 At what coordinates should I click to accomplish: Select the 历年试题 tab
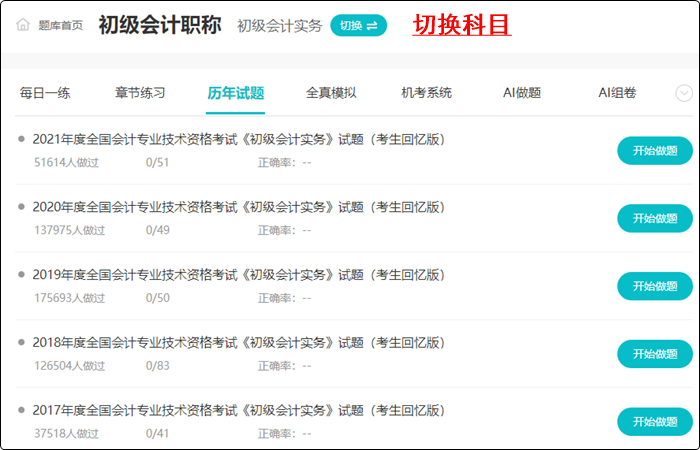coord(236,93)
